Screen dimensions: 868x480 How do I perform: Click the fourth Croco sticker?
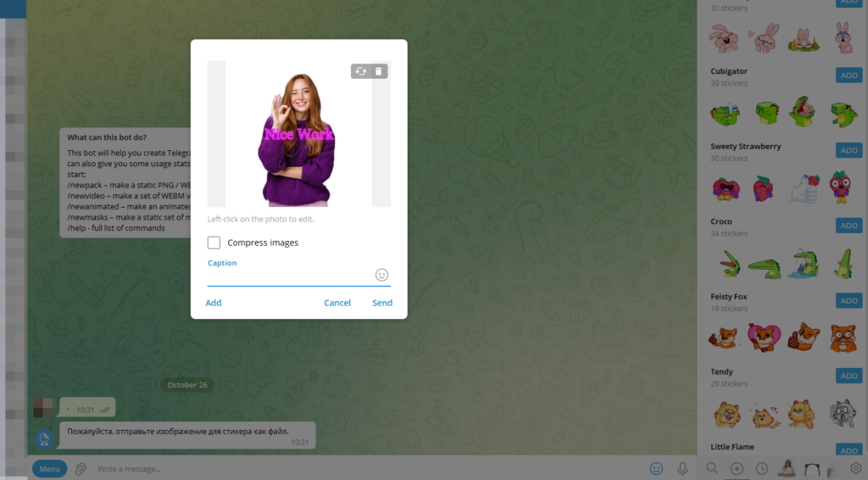coord(844,264)
